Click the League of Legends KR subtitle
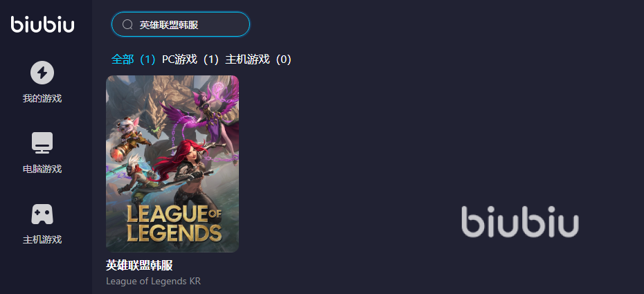Image resolution: width=644 pixels, height=294 pixels. (153, 282)
